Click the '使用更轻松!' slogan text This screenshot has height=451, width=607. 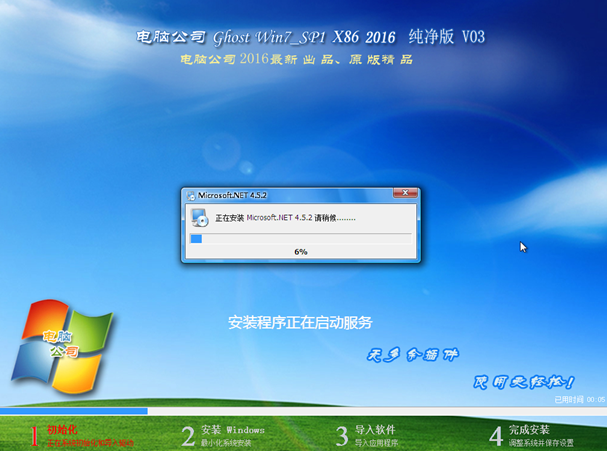pyautogui.click(x=523, y=382)
